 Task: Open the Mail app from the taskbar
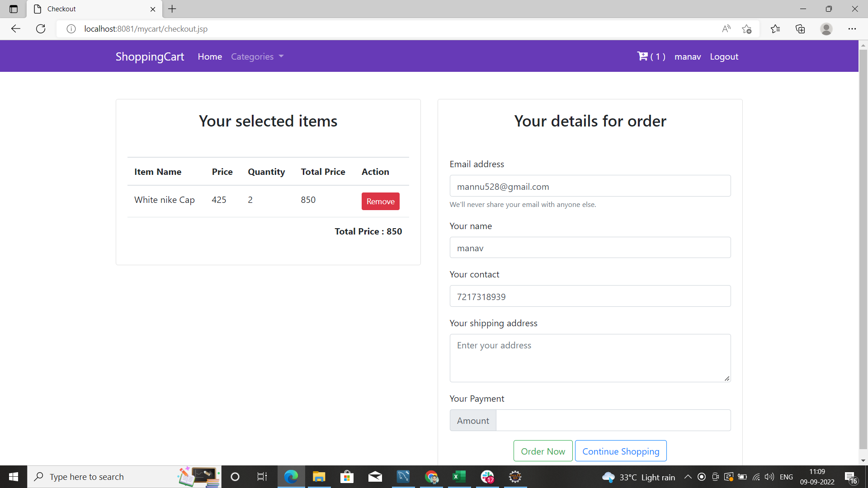375,477
